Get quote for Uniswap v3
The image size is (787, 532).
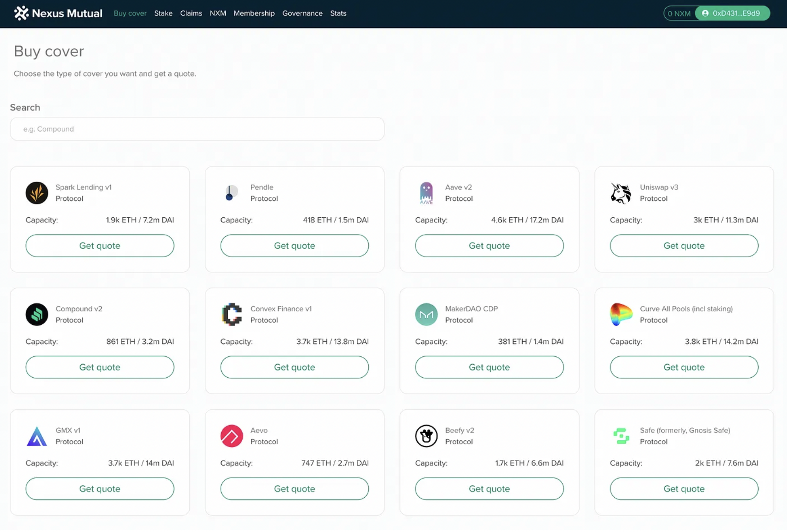pos(684,246)
